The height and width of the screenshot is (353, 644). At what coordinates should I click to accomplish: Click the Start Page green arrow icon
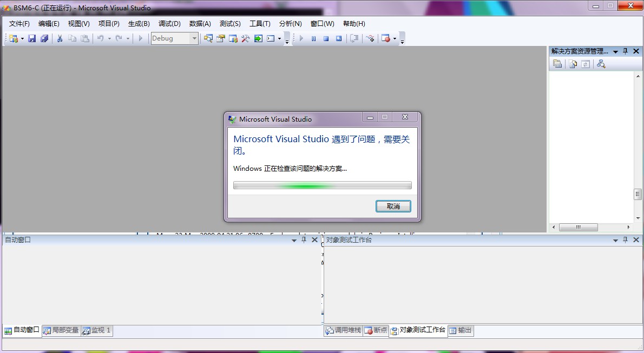coord(258,38)
